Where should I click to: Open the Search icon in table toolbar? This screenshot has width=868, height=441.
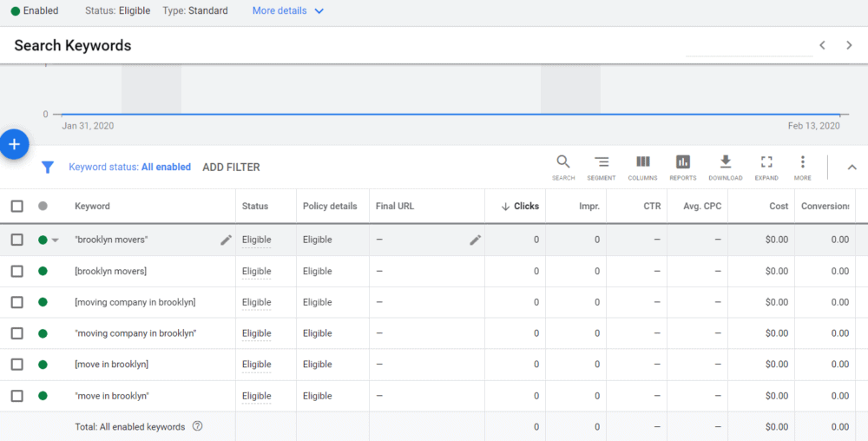pyautogui.click(x=563, y=162)
